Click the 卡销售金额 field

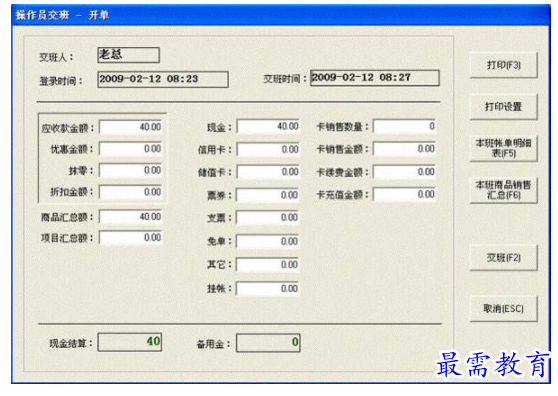[404, 149]
